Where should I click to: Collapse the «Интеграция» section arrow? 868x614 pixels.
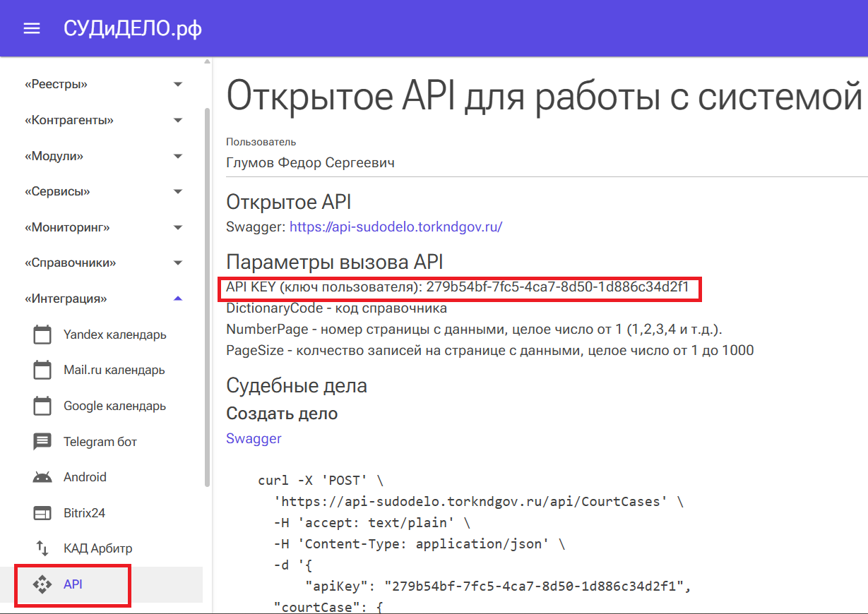178,299
